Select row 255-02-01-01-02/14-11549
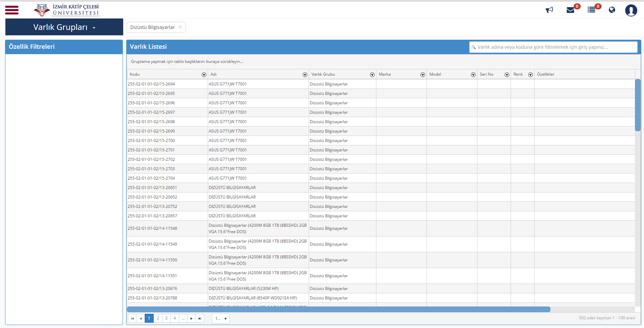The image size is (644, 328). coord(381,244)
